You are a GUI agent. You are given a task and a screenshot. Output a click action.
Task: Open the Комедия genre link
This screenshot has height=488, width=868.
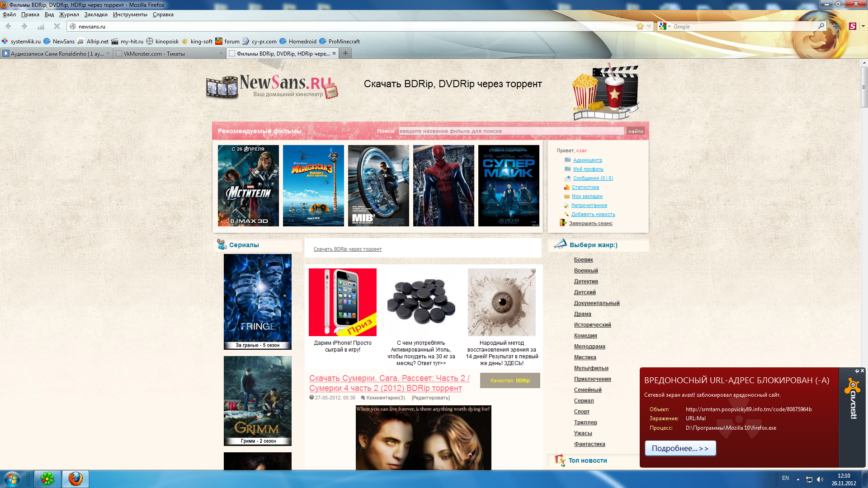585,336
